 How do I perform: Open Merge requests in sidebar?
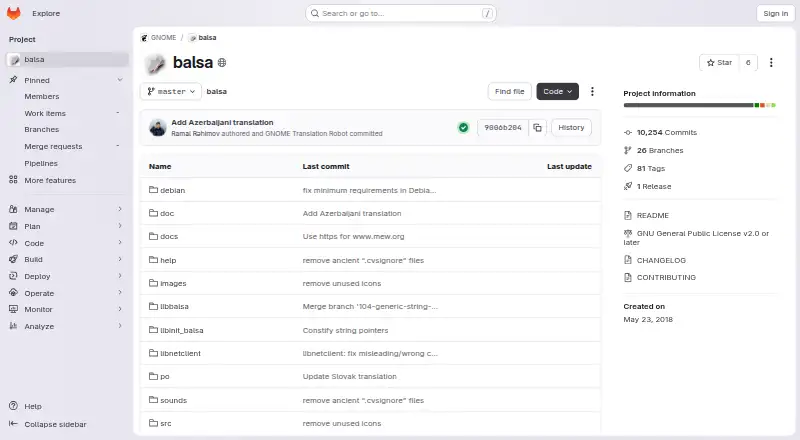tap(53, 146)
